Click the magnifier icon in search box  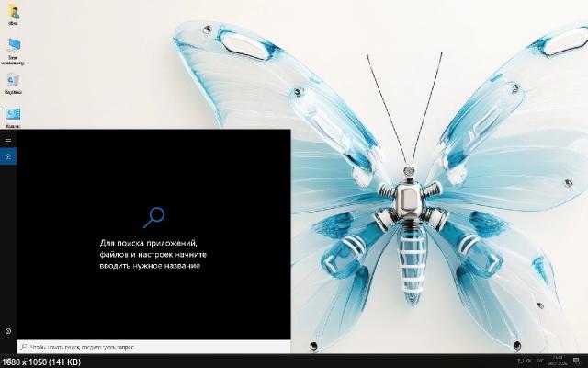(x=23, y=347)
